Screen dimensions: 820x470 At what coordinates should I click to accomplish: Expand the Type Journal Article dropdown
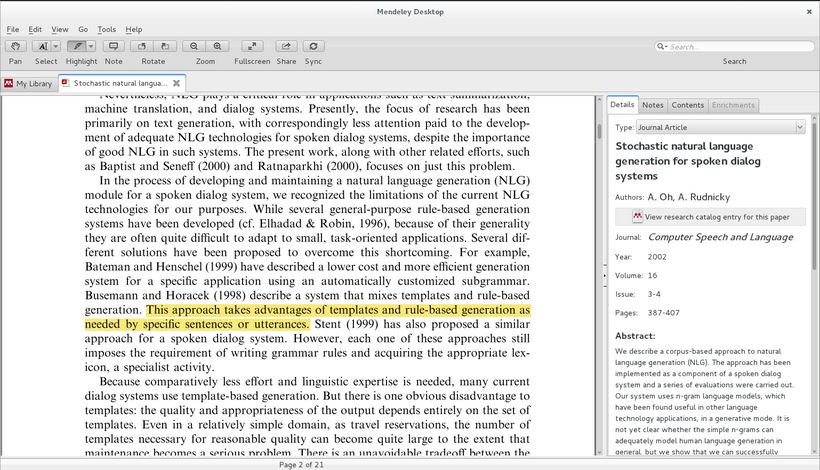799,127
